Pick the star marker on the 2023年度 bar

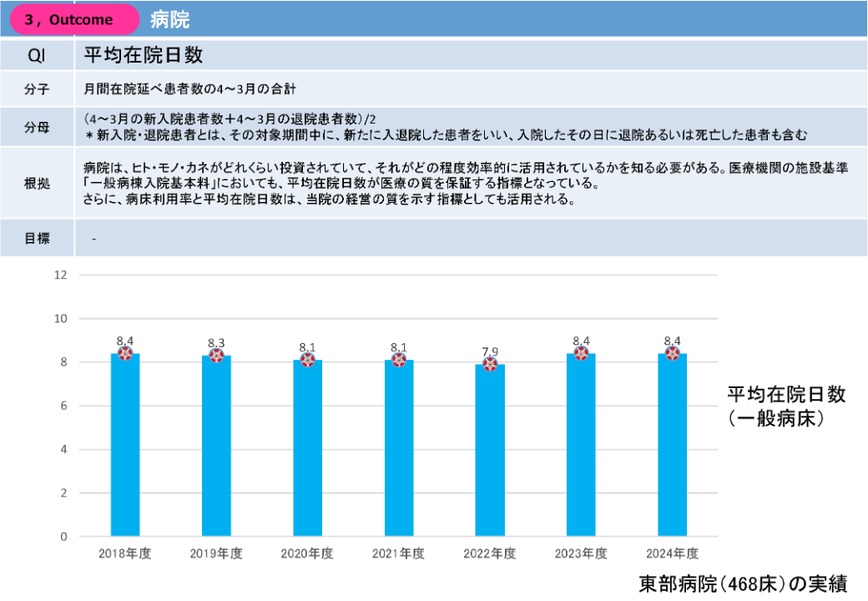click(x=581, y=354)
